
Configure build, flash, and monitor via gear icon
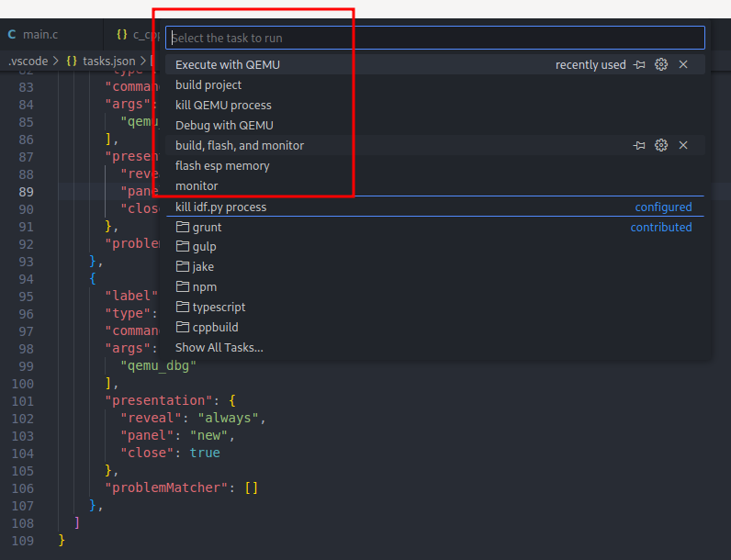[x=661, y=146]
